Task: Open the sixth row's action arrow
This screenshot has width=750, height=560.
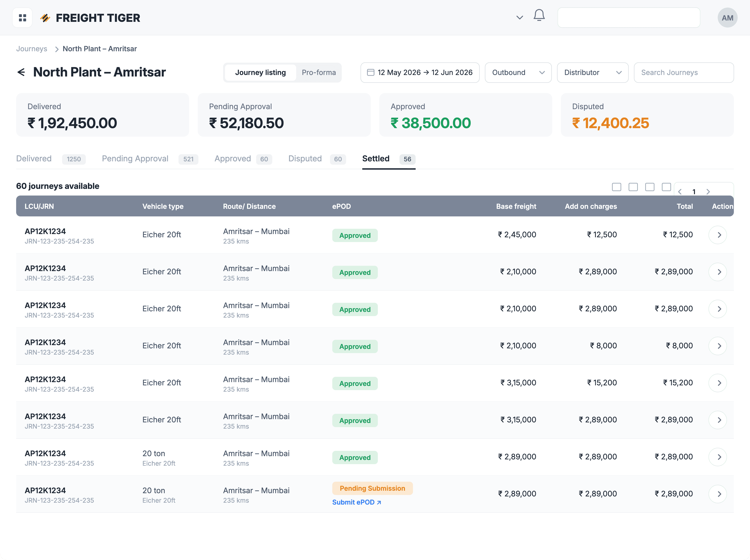Action: coord(718,420)
